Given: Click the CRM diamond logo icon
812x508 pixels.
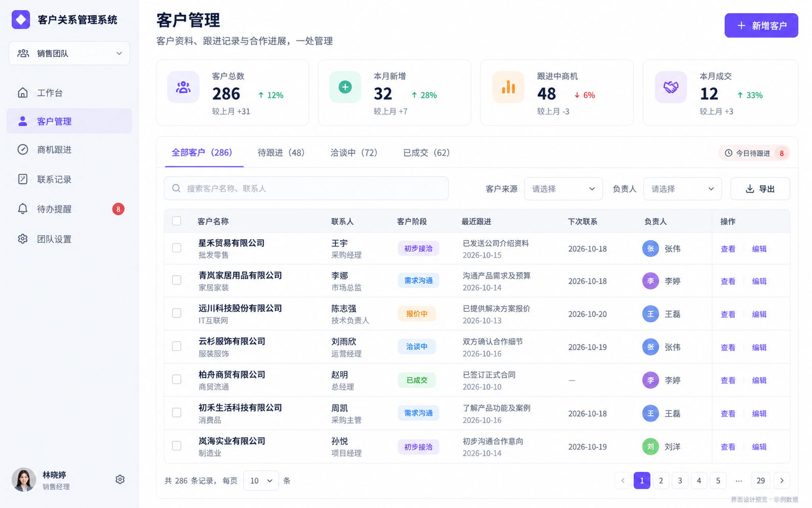Looking at the screenshot, I should 21,19.
